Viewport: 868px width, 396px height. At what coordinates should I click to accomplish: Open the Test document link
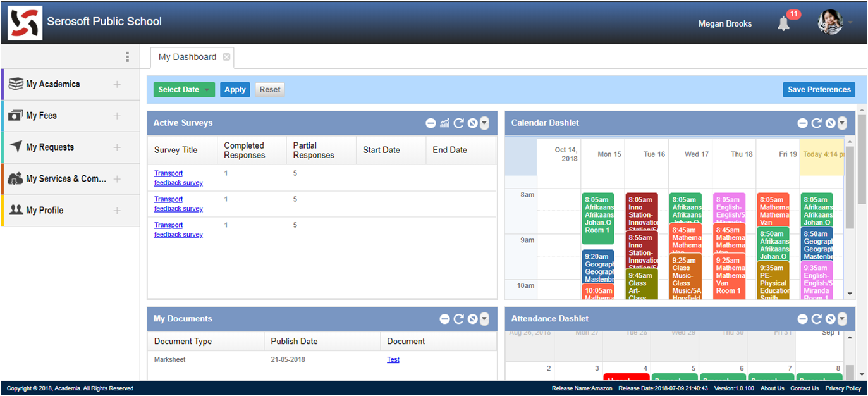(393, 360)
